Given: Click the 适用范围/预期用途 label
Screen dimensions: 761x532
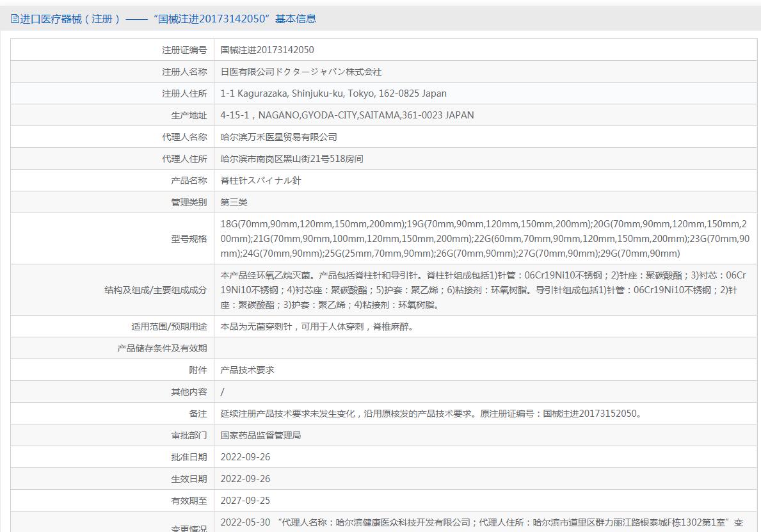Looking at the screenshot, I should 169,327.
